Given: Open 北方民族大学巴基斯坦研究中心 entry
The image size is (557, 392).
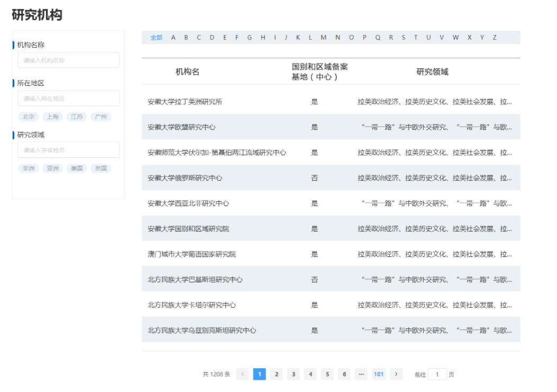Looking at the screenshot, I should tap(331, 279).
